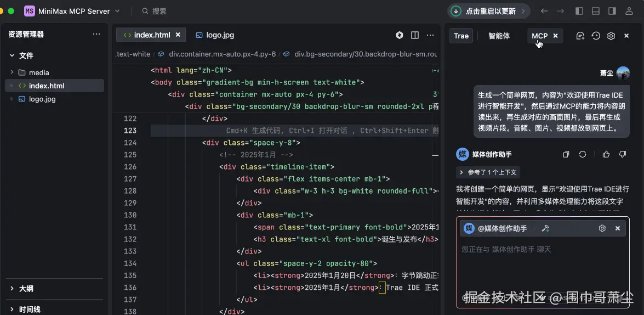Remove the @媒体创作助手 agent from the input
Viewport: 644px width, 315px height.
click(617, 228)
